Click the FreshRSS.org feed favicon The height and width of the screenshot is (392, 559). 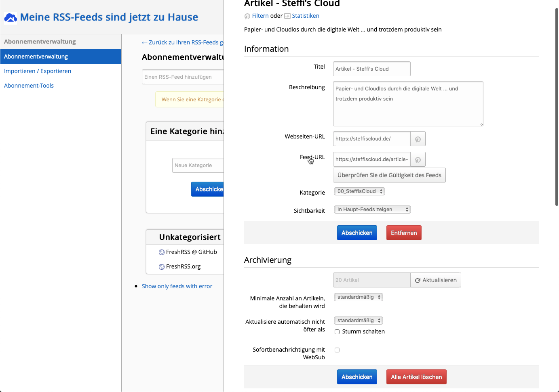pyautogui.click(x=162, y=267)
